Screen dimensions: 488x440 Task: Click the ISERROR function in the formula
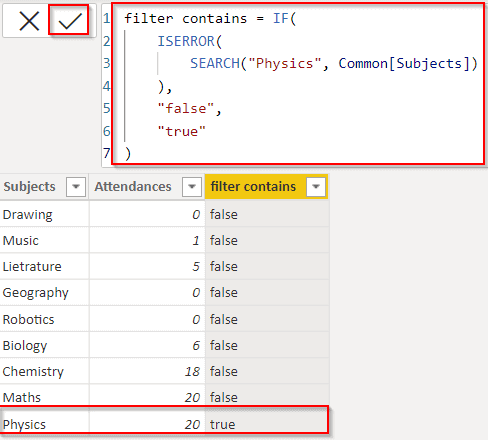pyautogui.click(x=186, y=41)
